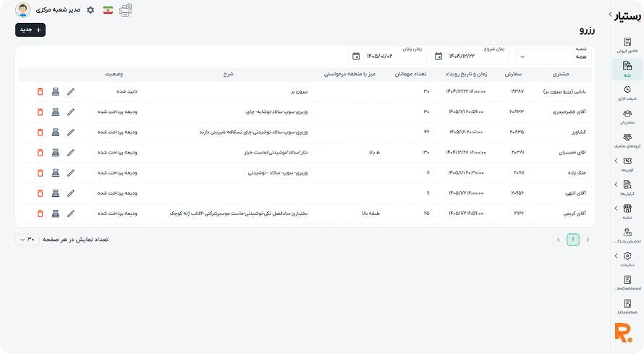Print the reservation for order 20833

(x=56, y=111)
